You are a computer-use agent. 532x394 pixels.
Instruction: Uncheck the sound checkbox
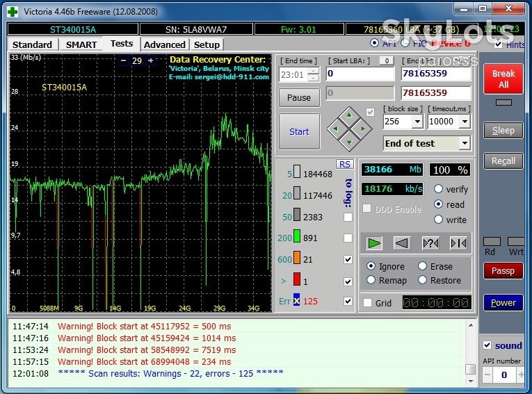[487, 345]
